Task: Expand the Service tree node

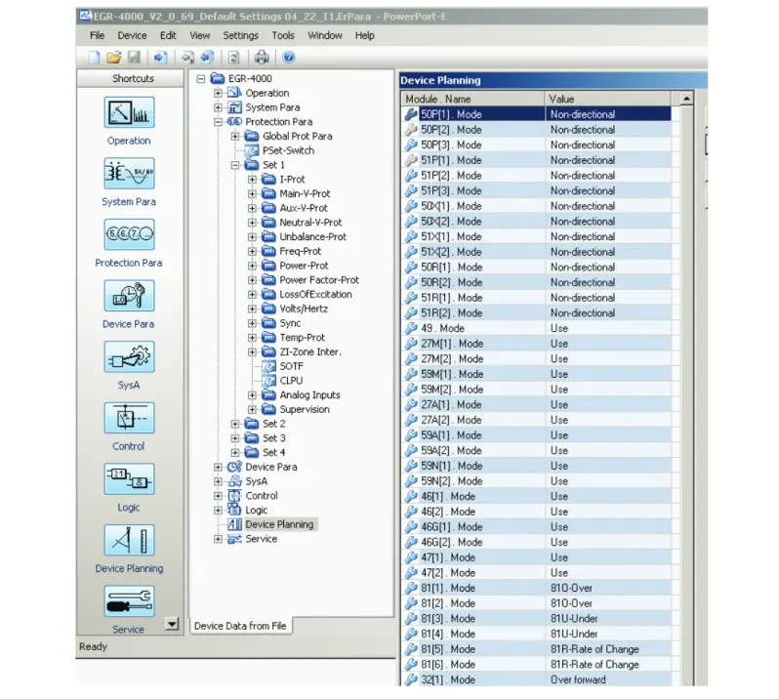Action: [x=218, y=539]
